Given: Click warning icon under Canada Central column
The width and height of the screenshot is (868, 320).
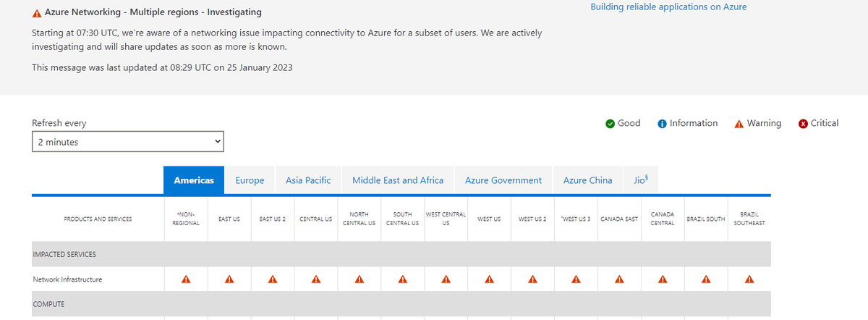Looking at the screenshot, I should click(x=663, y=279).
